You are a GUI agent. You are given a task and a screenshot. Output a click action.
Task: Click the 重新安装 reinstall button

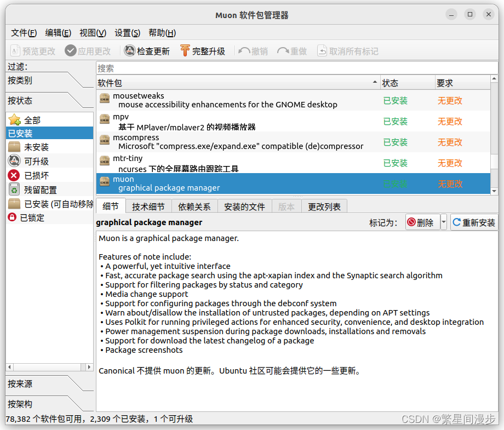tap(474, 222)
